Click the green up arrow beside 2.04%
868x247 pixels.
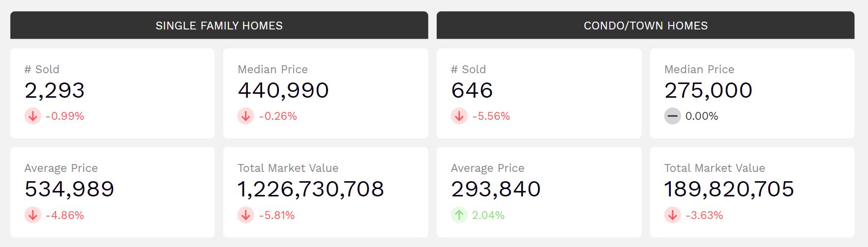point(459,215)
